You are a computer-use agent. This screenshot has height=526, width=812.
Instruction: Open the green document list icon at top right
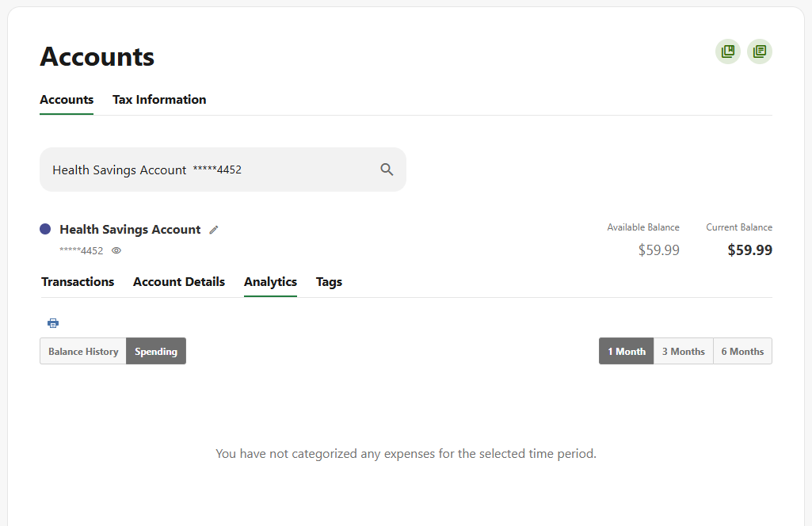coord(759,51)
